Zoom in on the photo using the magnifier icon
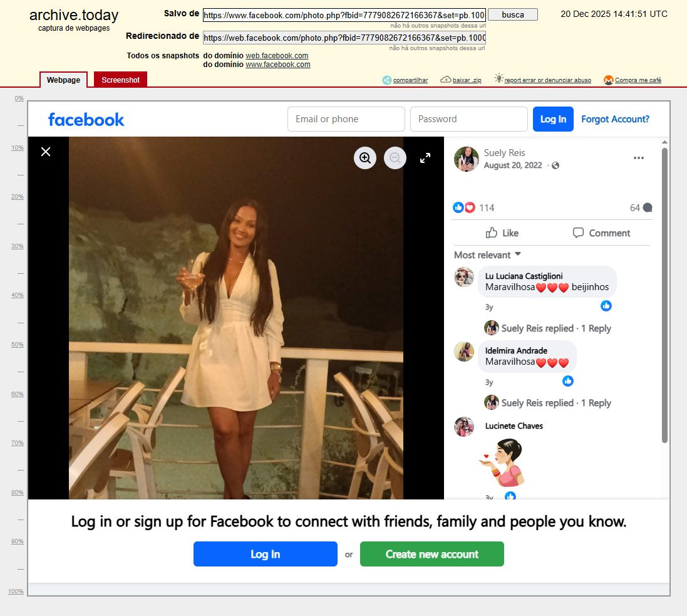Viewport: 687px width, 616px height. (x=365, y=158)
